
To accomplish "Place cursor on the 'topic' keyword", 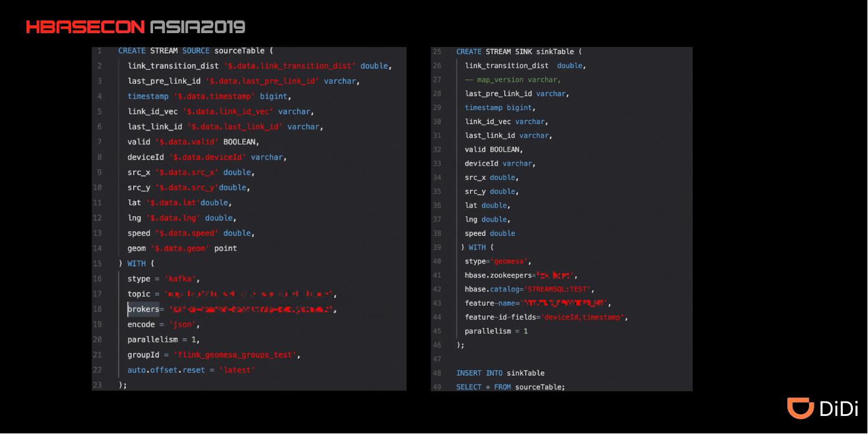I will point(139,294).
